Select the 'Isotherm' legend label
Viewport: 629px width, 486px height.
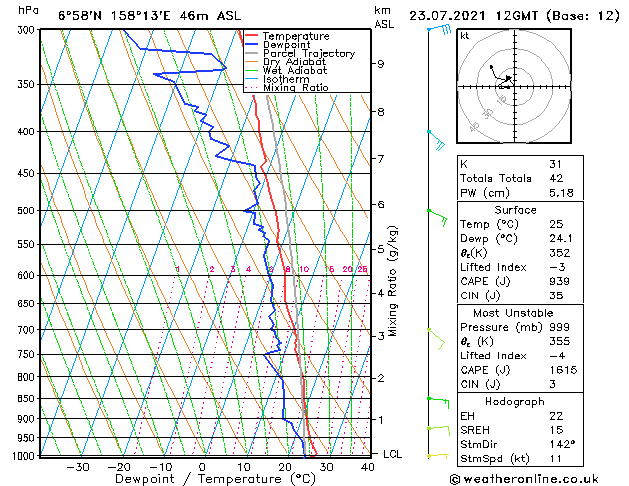[x=286, y=79]
